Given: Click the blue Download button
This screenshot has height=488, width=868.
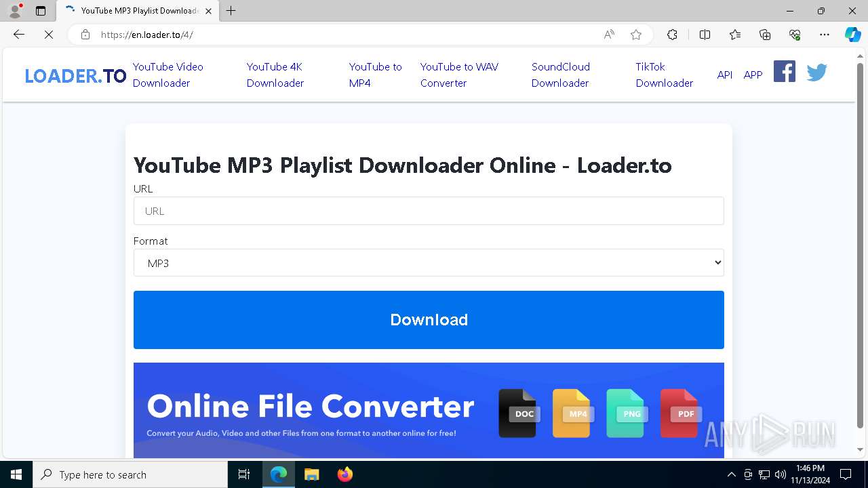Looking at the screenshot, I should point(429,320).
